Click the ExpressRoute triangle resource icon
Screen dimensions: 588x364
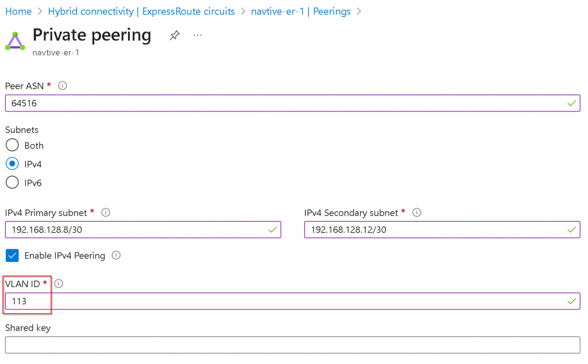click(15, 42)
